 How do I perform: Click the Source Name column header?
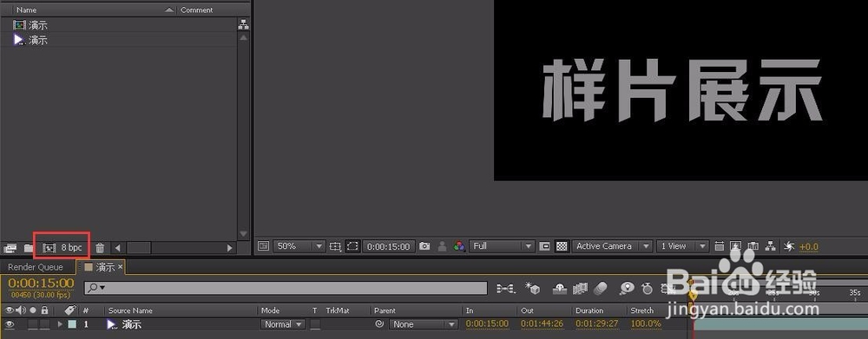130,310
